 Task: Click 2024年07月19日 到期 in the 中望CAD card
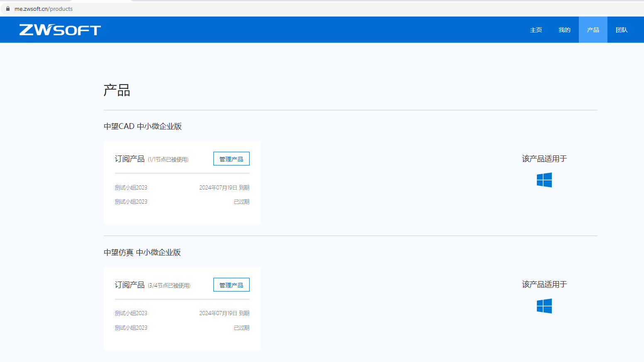pyautogui.click(x=224, y=187)
